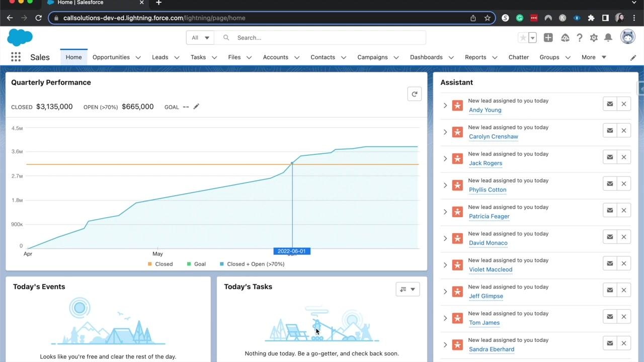Open the Setup gear icon
The image size is (644, 362).
click(594, 38)
